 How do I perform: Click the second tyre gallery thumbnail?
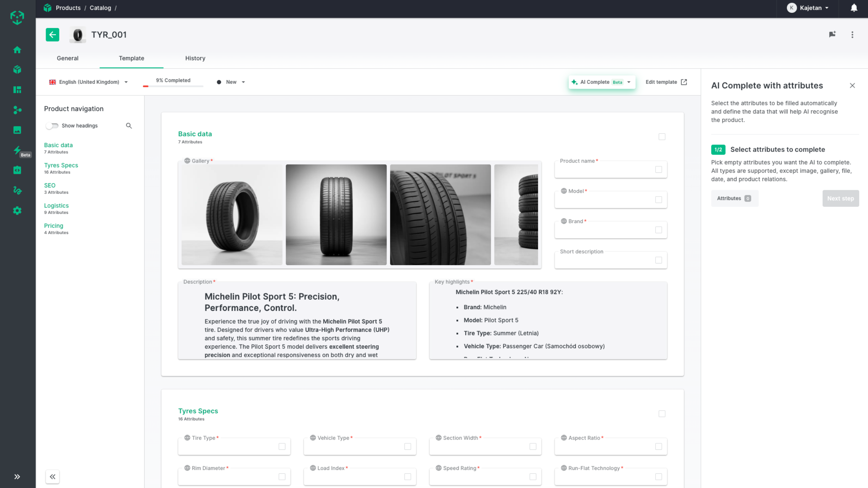tap(336, 215)
